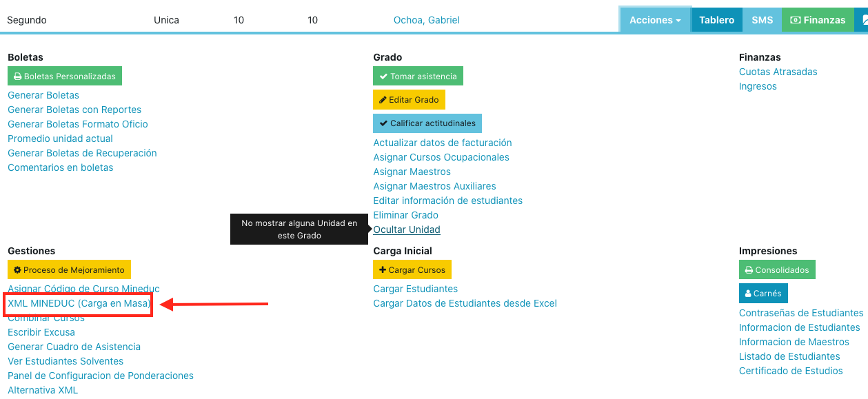868x399 pixels.
Task: Open the Cargar Estudiantes link
Action: point(416,289)
